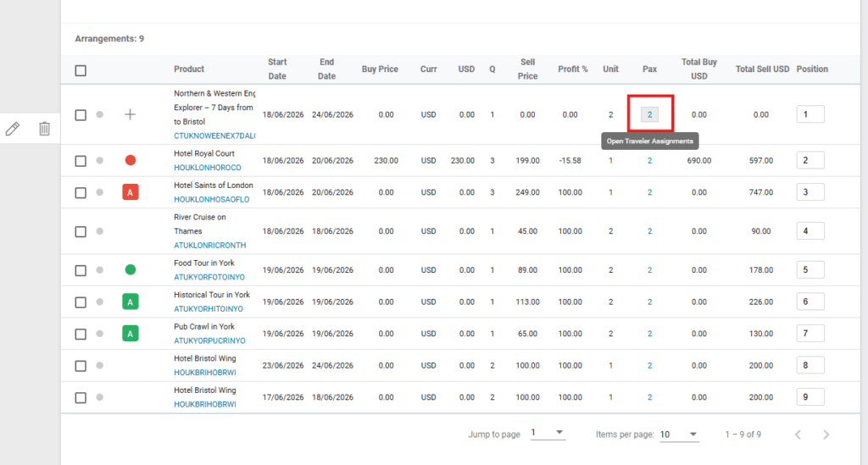Go to next page arrow
The width and height of the screenshot is (868, 465).
(826, 435)
